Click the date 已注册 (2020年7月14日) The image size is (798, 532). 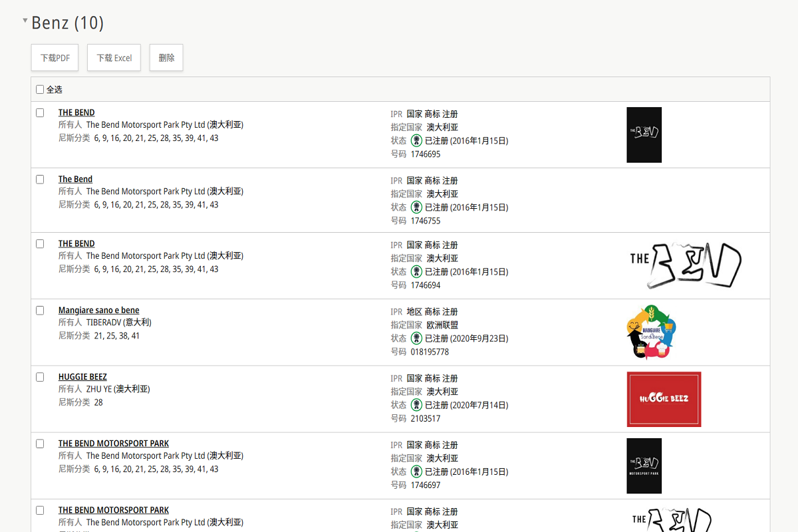click(x=467, y=405)
